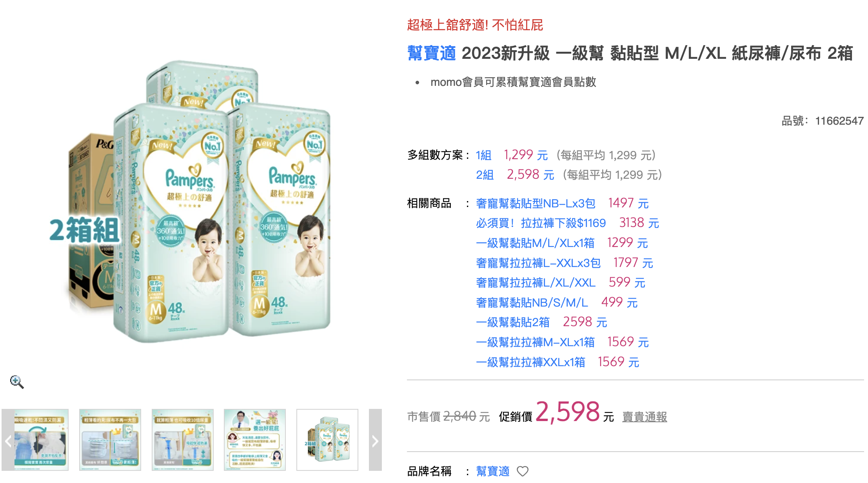868x483 pixels.
Task: Open 奢寵幫拉拉褲L-XXLx3包 related product
Action: 538,263
